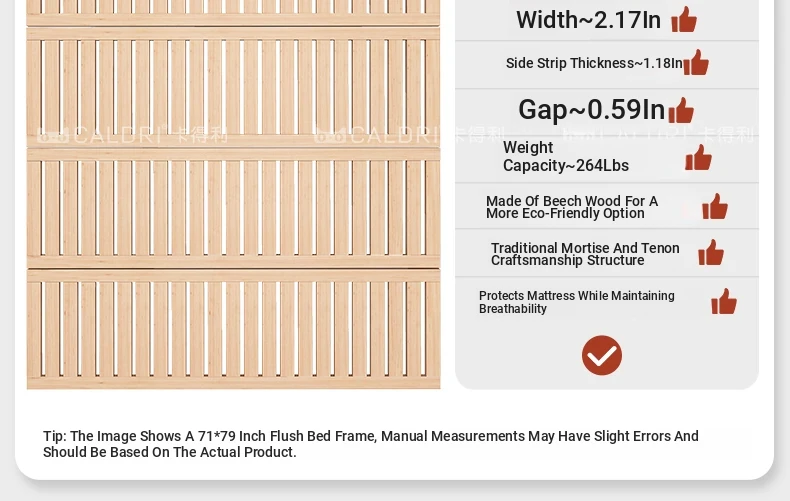Click the Gap~0.59In specification text

591,109
